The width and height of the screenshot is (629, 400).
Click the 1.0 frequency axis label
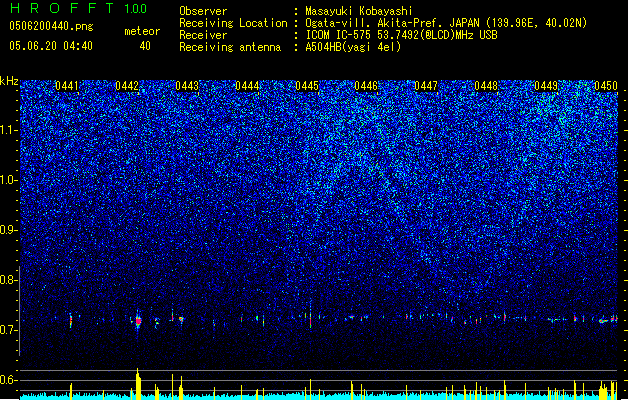[x=8, y=181]
